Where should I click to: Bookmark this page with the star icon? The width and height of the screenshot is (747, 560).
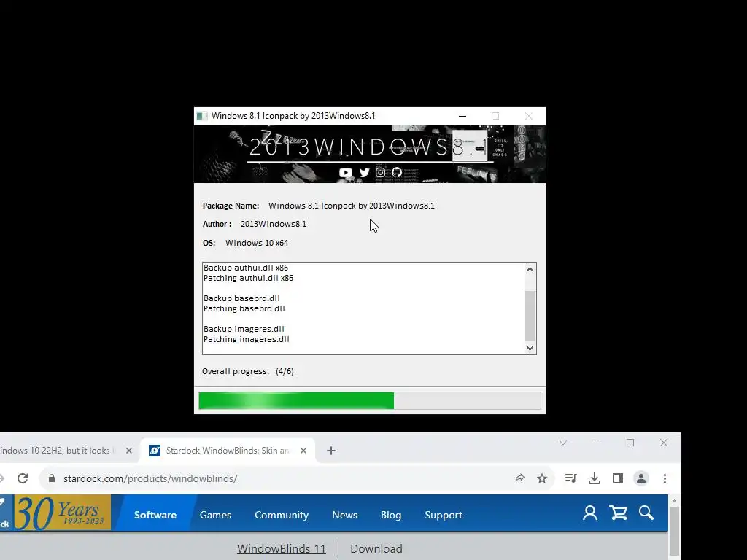pyautogui.click(x=542, y=478)
